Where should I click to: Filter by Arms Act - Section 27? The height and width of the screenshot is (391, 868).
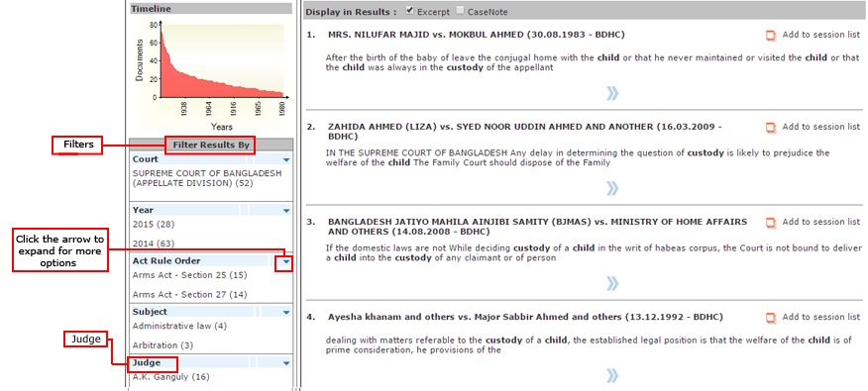coord(190,294)
